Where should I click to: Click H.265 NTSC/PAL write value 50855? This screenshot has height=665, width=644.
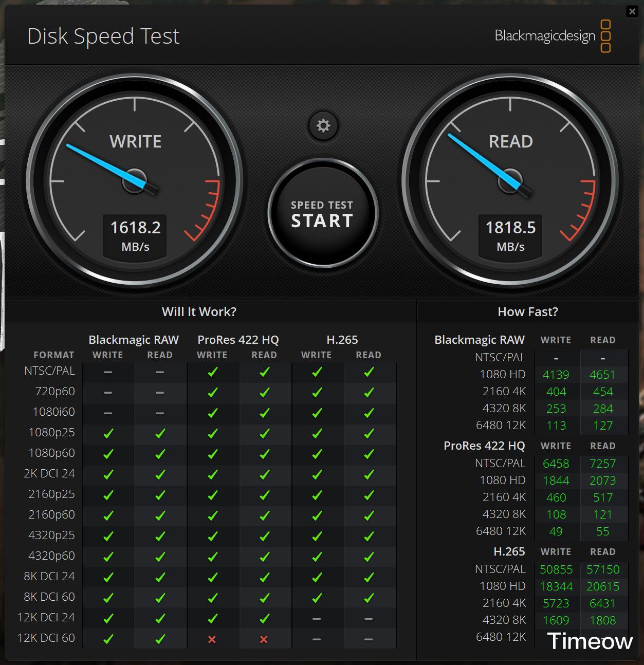click(556, 569)
